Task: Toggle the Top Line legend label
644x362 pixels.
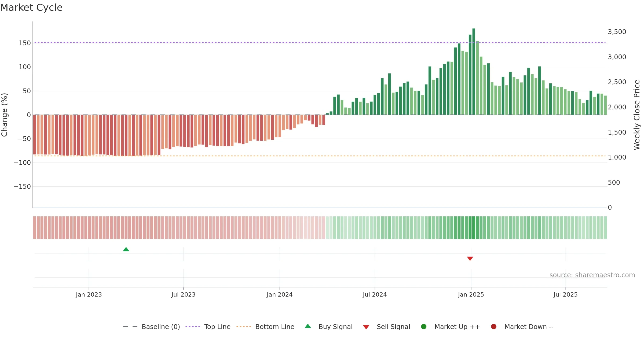Action: pos(217,327)
